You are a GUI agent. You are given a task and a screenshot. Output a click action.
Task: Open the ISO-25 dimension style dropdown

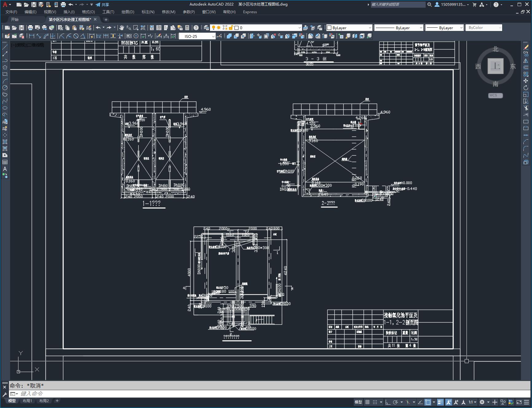(x=213, y=36)
